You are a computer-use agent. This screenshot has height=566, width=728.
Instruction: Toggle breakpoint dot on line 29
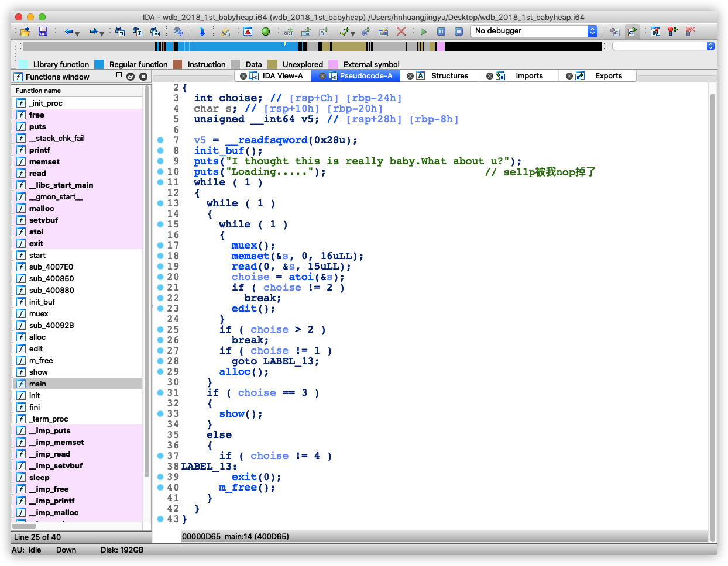click(x=160, y=371)
